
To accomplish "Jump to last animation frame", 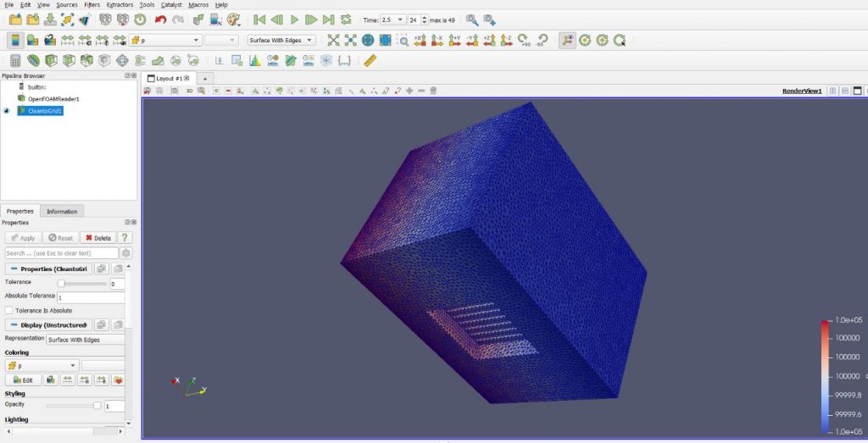I will pos(328,19).
